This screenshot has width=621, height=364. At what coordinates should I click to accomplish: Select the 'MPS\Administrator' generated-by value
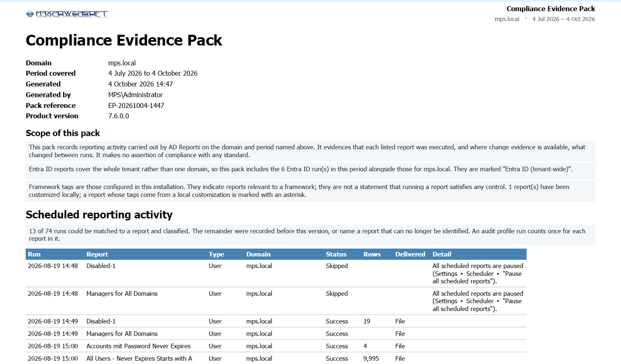tap(135, 95)
